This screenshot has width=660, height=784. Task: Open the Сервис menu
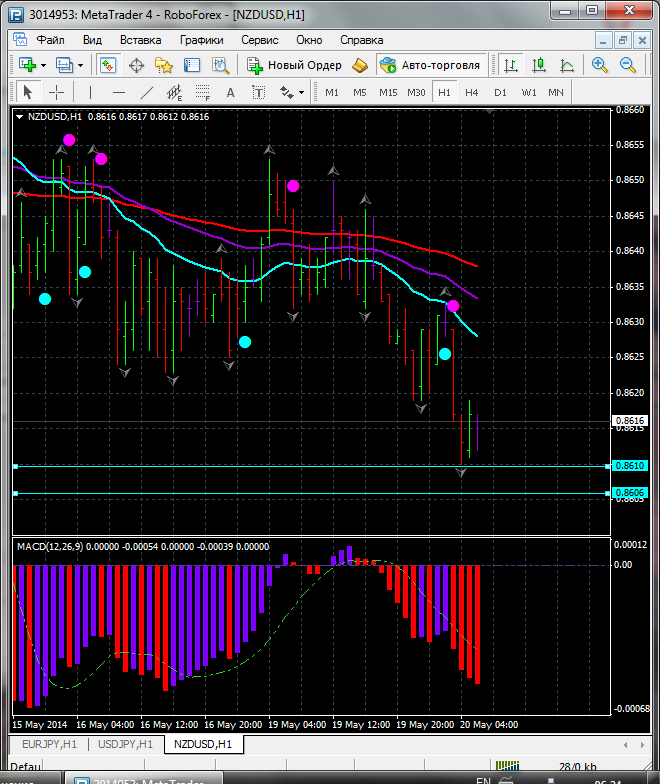[259, 40]
